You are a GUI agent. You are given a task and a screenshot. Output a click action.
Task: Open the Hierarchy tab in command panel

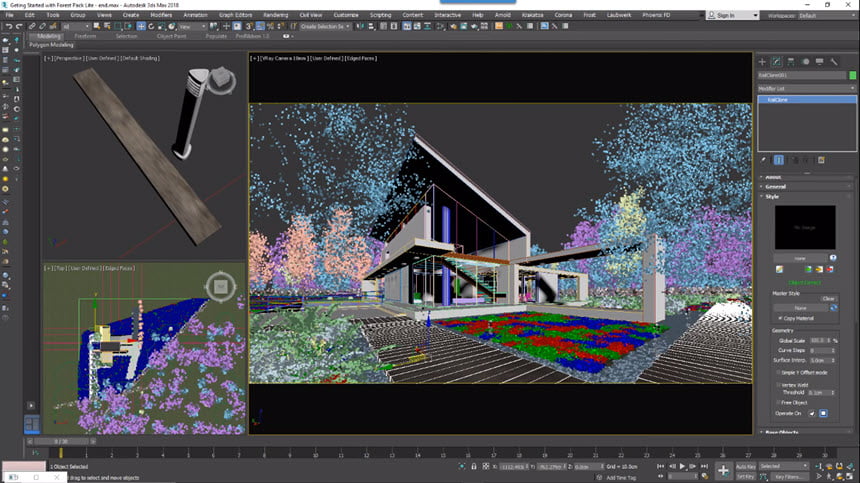tap(791, 62)
